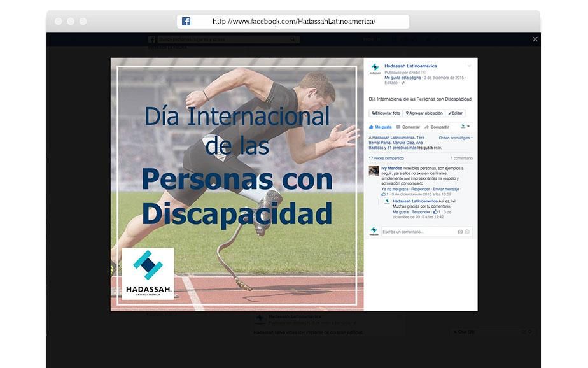The image size is (588, 368).
Task: Click the Hadassah avatar beside the comment field
Action: pyautogui.click(x=374, y=230)
